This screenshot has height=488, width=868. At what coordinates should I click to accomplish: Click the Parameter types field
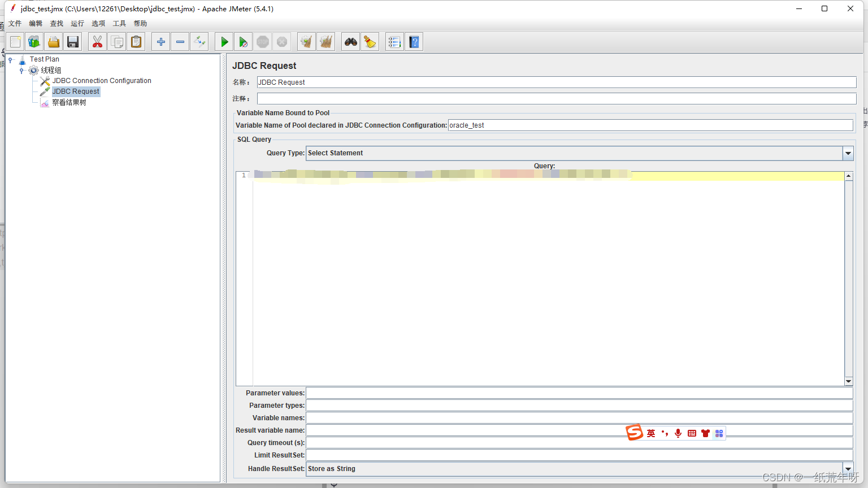pyautogui.click(x=579, y=406)
